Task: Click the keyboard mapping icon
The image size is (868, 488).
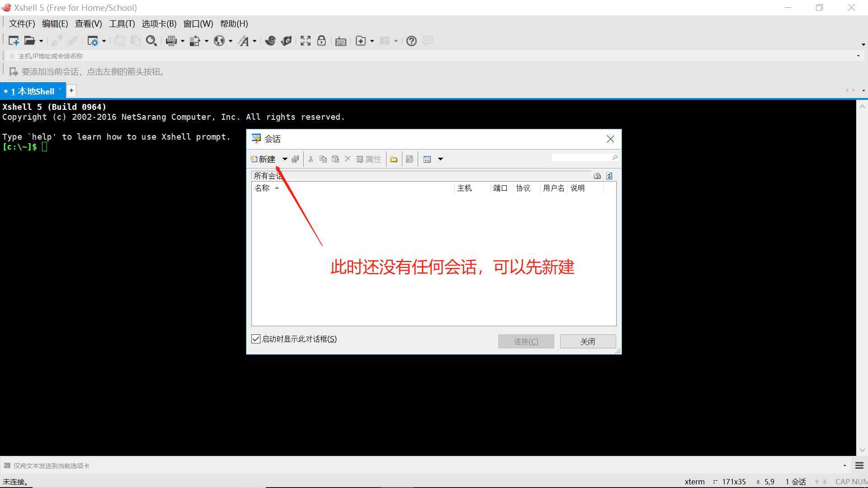Action: pos(341,41)
